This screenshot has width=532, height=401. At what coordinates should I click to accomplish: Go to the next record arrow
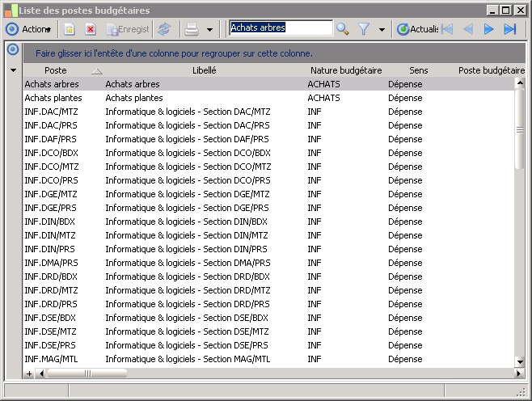click(x=488, y=29)
